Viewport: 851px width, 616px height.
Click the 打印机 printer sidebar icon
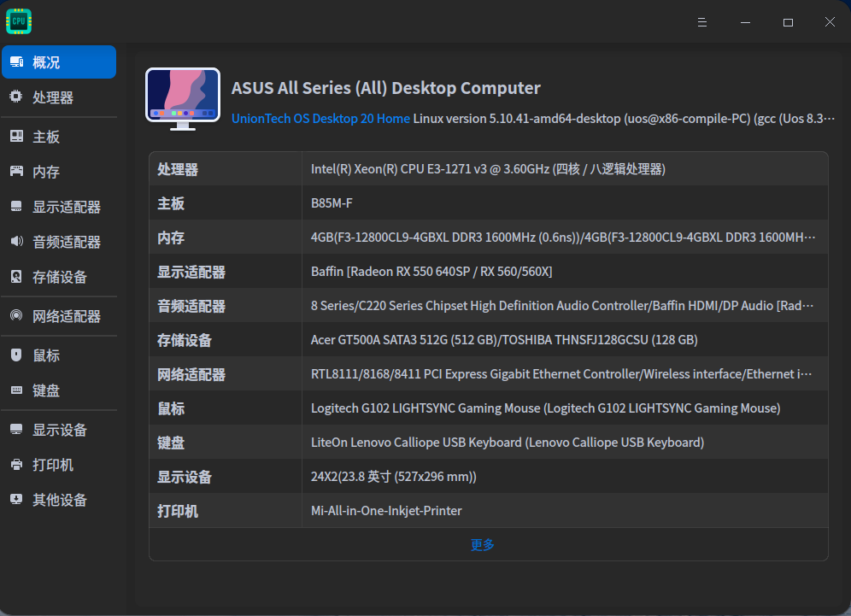pyautogui.click(x=17, y=465)
